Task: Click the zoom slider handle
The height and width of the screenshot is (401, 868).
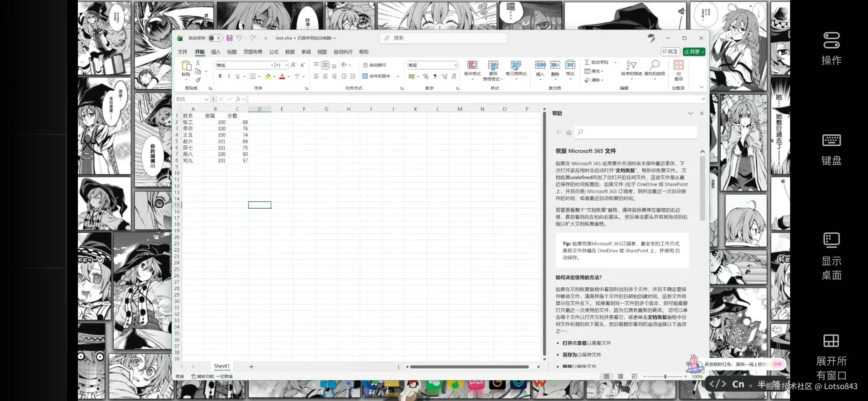Action: click(x=665, y=376)
